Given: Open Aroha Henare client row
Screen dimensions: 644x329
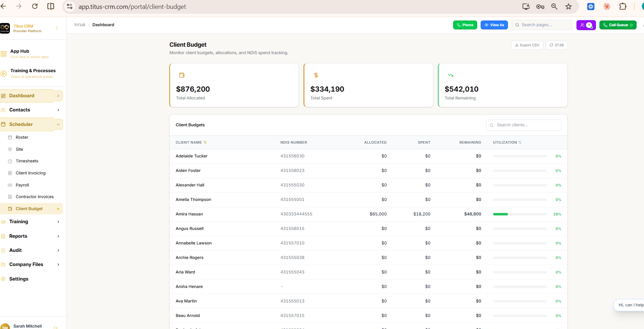Looking at the screenshot, I should (368, 287).
